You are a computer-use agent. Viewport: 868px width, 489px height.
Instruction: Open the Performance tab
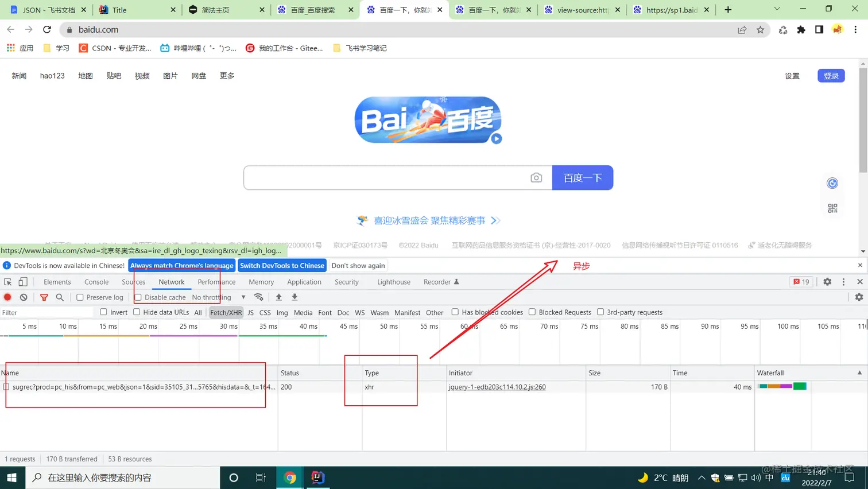tap(216, 282)
